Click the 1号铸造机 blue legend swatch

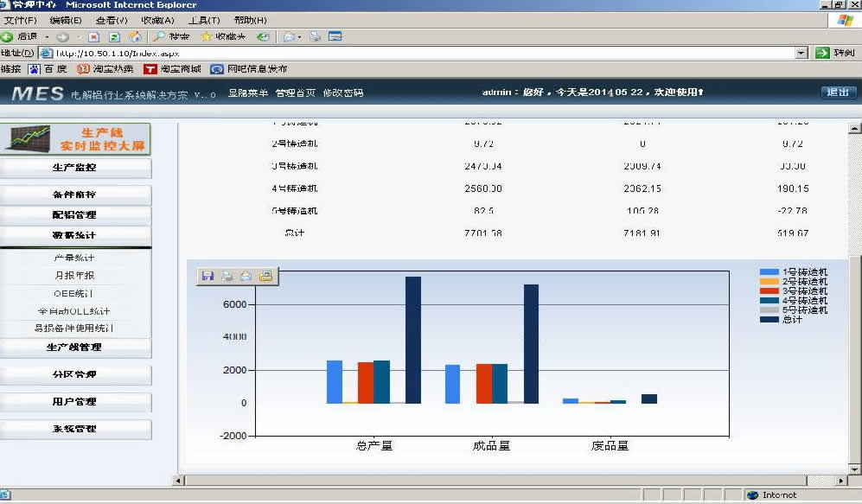tap(769, 271)
